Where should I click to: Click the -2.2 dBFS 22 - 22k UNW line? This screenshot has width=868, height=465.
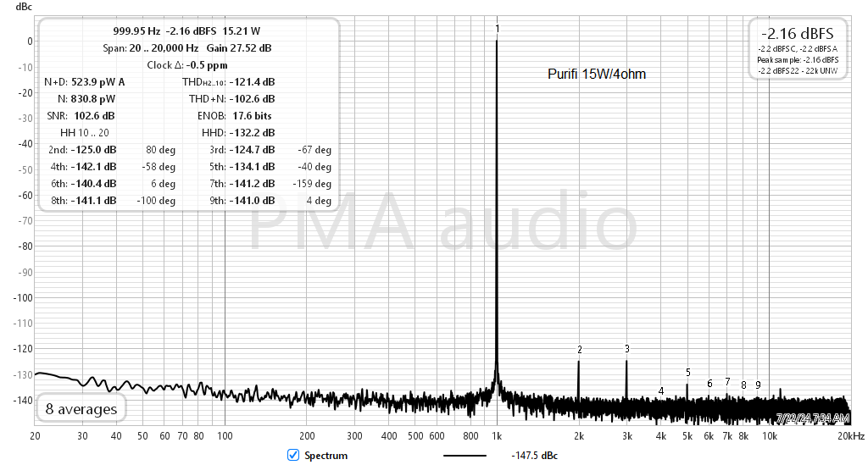(x=798, y=71)
